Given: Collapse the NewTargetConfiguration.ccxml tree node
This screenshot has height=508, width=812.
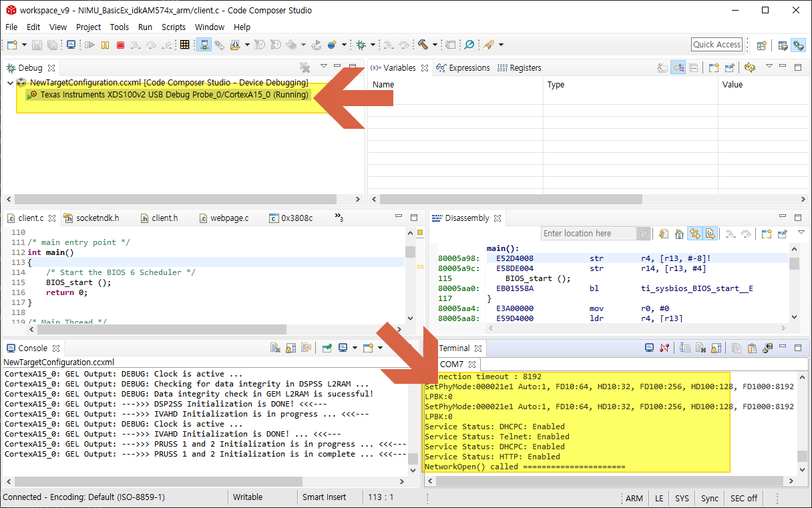Looking at the screenshot, I should pos(10,83).
